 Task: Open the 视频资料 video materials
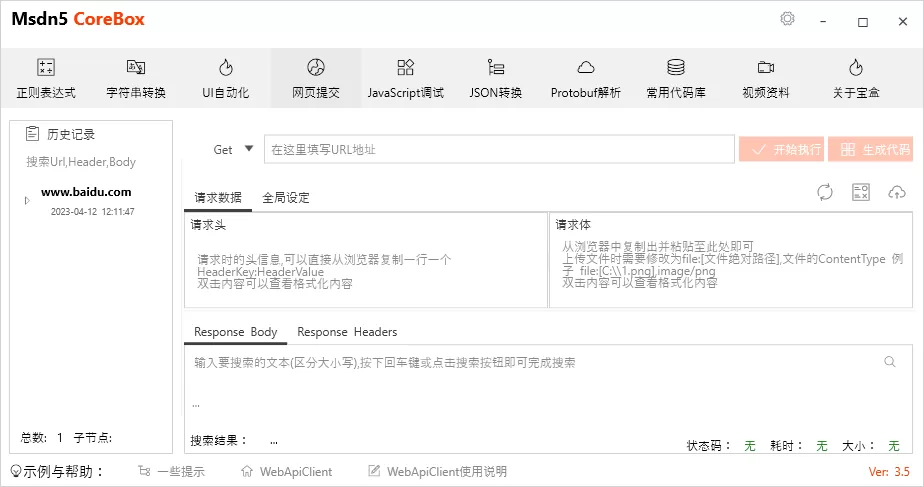click(765, 78)
